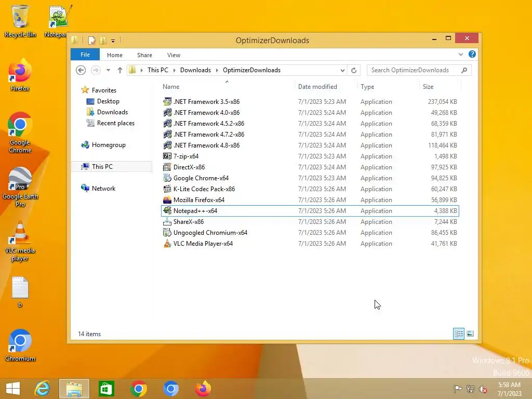Screen dimensions: 532x399
Task: Select Chromium desktop shortcut
Action: point(20,345)
